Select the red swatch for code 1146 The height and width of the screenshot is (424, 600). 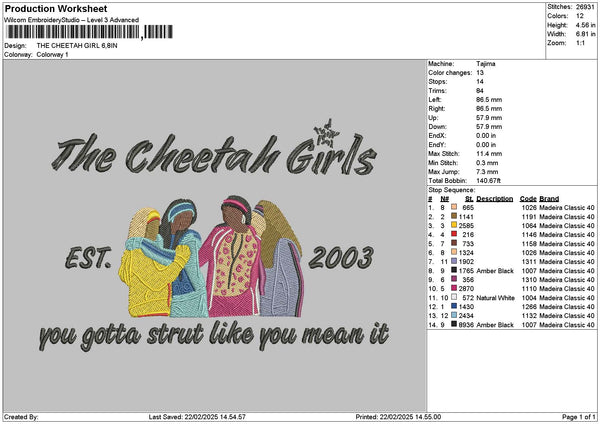[x=453, y=234]
